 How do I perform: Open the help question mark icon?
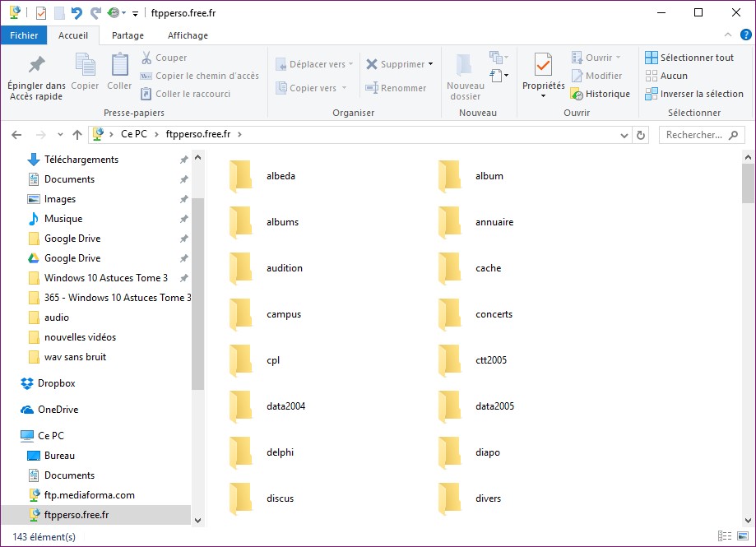(x=745, y=35)
